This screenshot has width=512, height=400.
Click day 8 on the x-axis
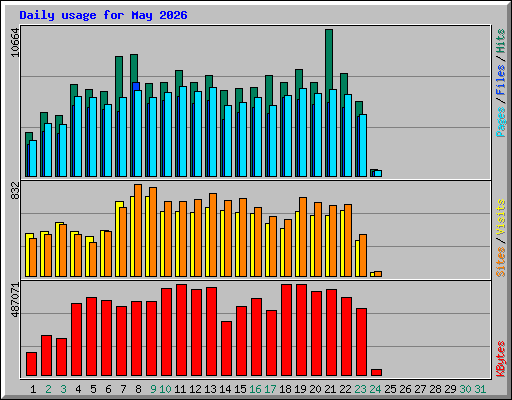[x=138, y=389]
